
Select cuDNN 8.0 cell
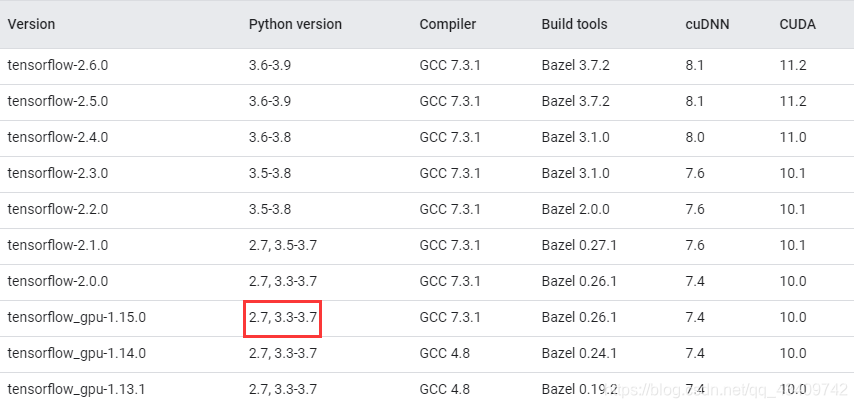(695, 137)
